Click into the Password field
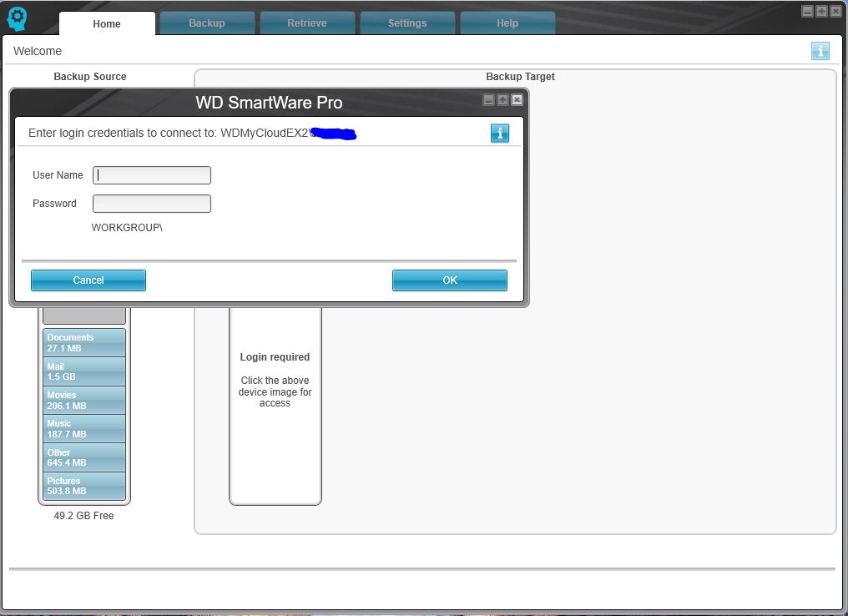This screenshot has width=848, height=616. click(x=152, y=204)
